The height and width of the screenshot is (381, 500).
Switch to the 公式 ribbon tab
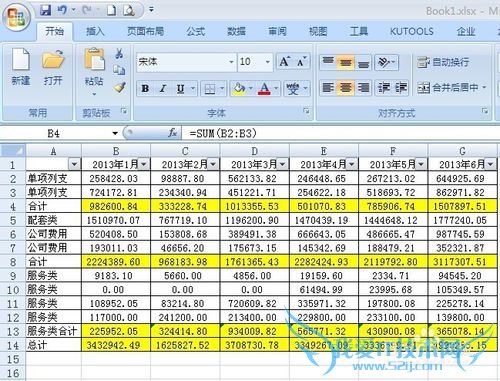click(x=196, y=31)
